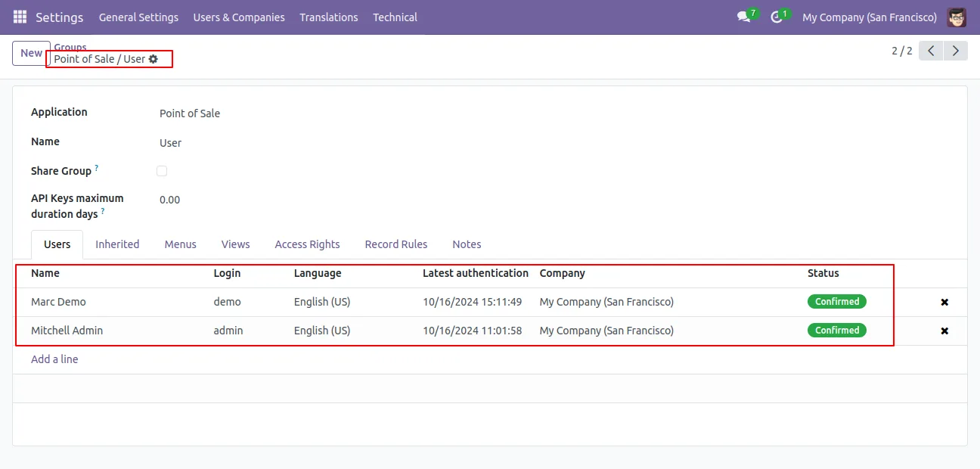Click the Groups breadcrumb link
This screenshot has width=980, height=469.
[x=70, y=47]
